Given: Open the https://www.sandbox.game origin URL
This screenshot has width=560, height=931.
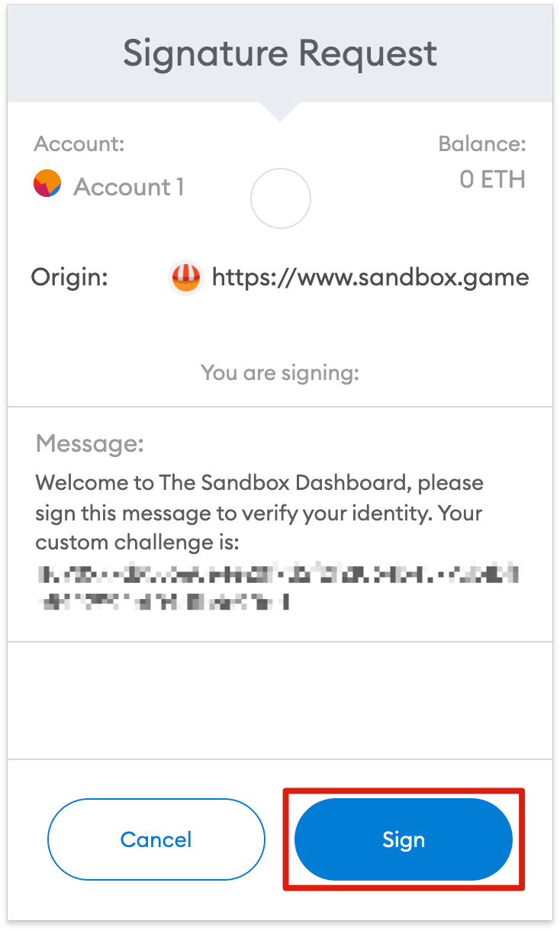Looking at the screenshot, I should point(370,277).
